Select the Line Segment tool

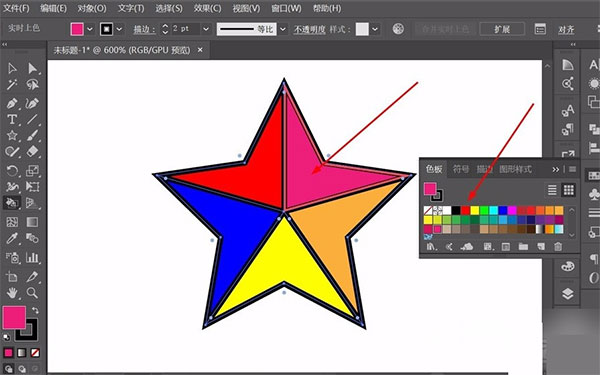point(33,119)
